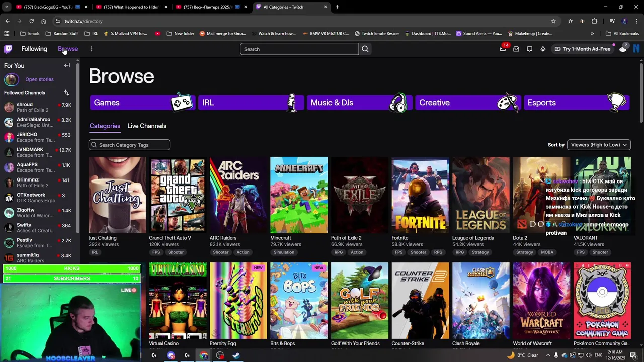Click the search magnifier button

(x=365, y=49)
